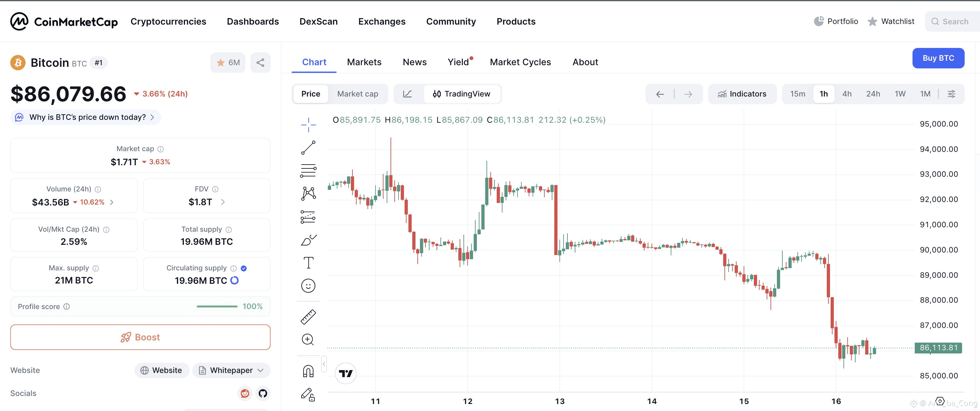Expand the FDV details chevron
This screenshot has height=411, width=980.
point(223,202)
